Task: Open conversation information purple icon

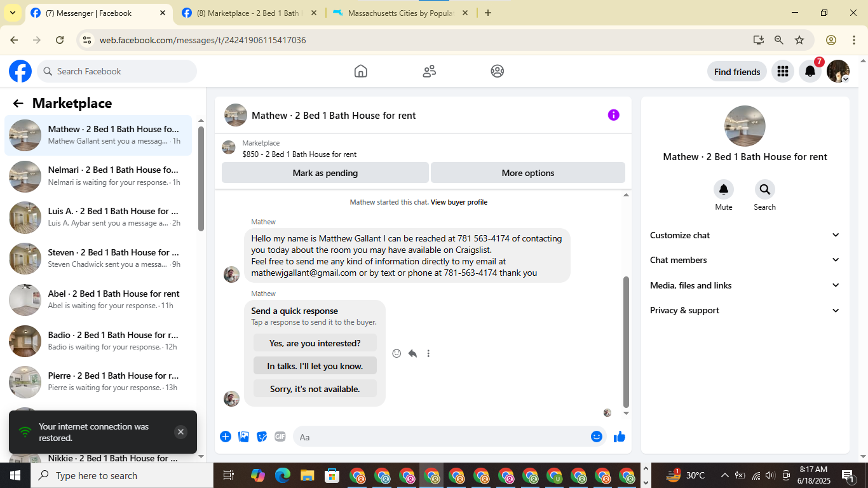Action: tap(613, 115)
